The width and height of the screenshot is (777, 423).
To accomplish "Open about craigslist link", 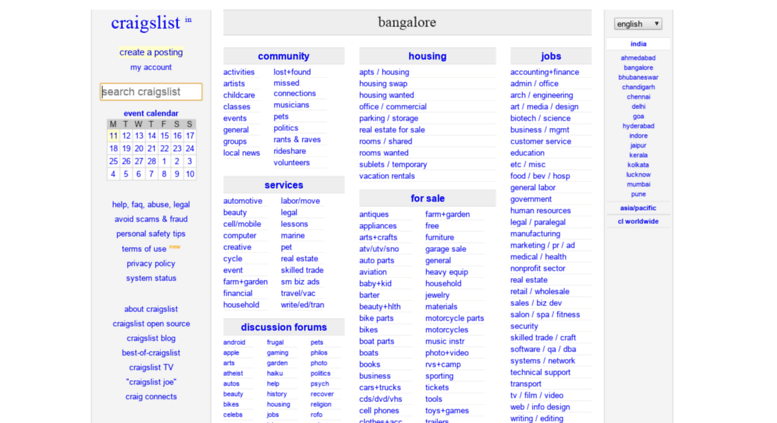I will pos(151,309).
